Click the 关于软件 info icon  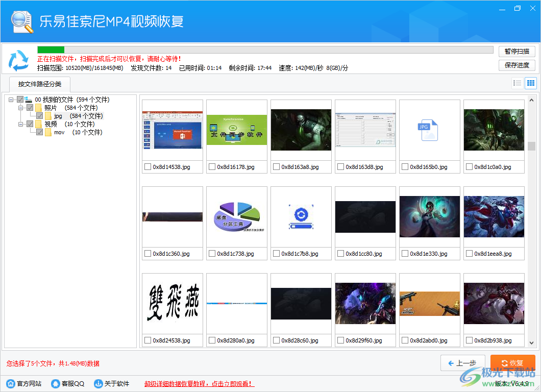[x=99, y=384]
